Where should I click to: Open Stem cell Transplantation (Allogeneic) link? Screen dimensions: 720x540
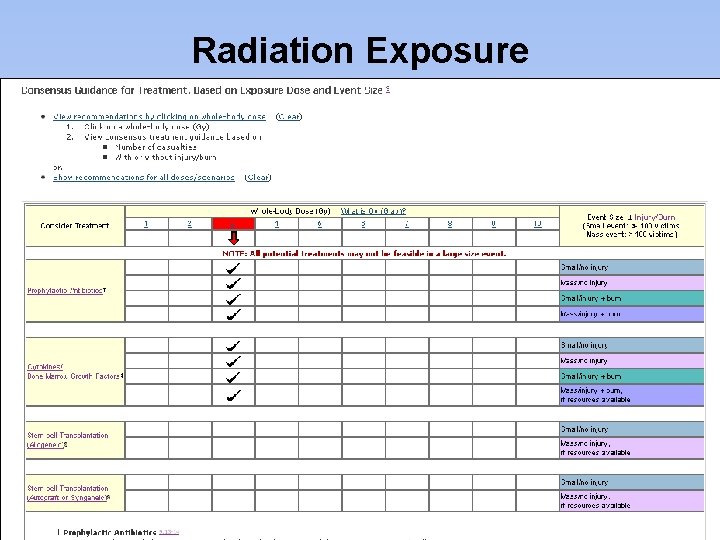pos(68,440)
